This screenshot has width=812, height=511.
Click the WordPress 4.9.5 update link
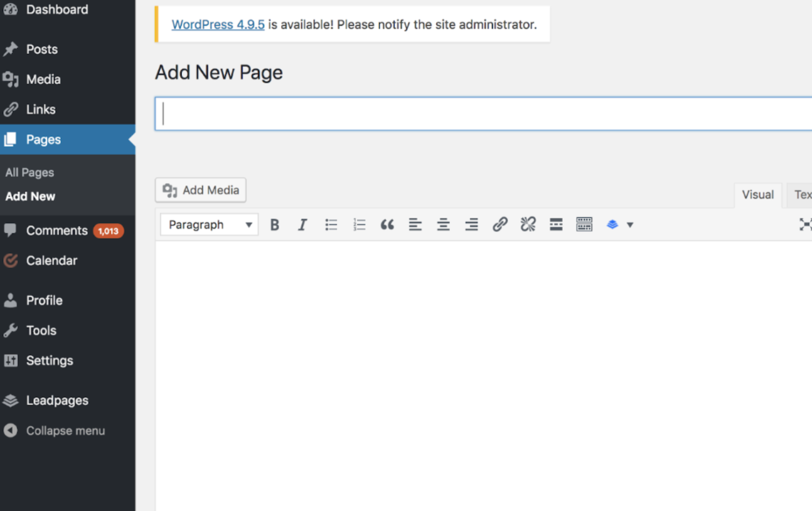click(218, 24)
